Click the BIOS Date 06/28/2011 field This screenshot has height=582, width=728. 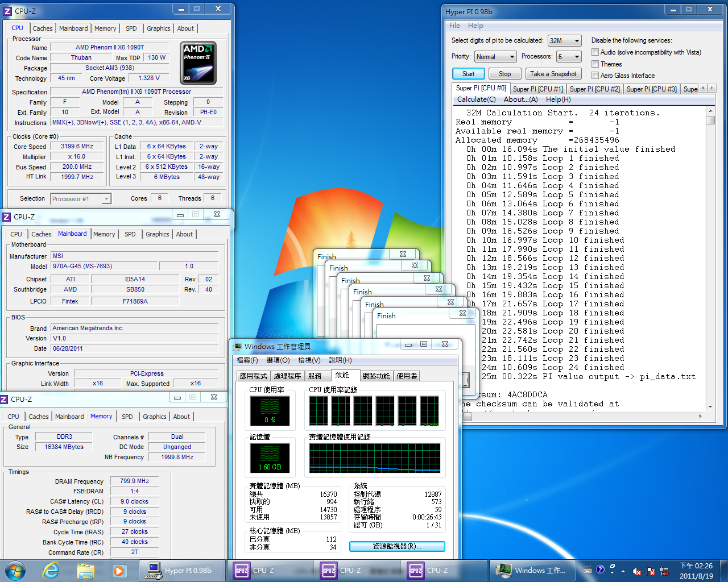[x=135, y=348]
